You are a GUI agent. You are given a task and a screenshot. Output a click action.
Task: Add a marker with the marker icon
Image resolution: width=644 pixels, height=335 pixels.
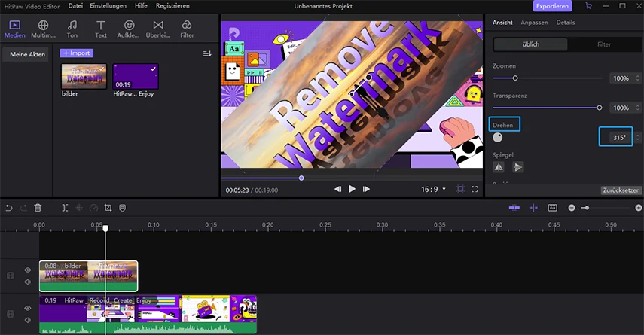pyautogui.click(x=122, y=208)
